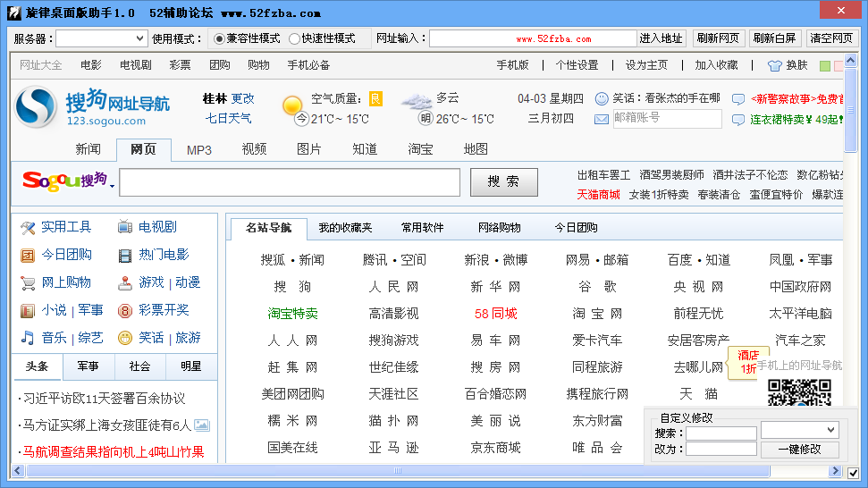Open the 自定义修改 combo box

800,430
